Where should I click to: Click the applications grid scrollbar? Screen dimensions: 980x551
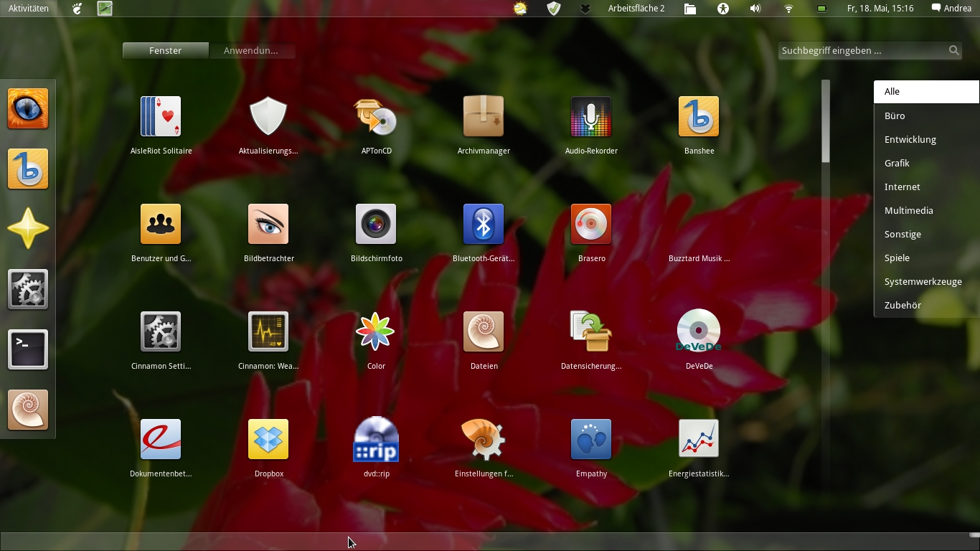click(826, 122)
